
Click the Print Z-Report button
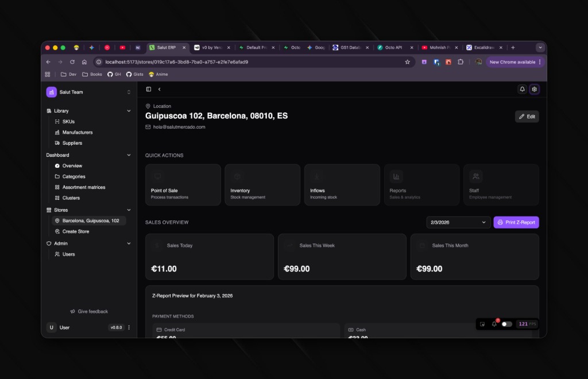516,222
